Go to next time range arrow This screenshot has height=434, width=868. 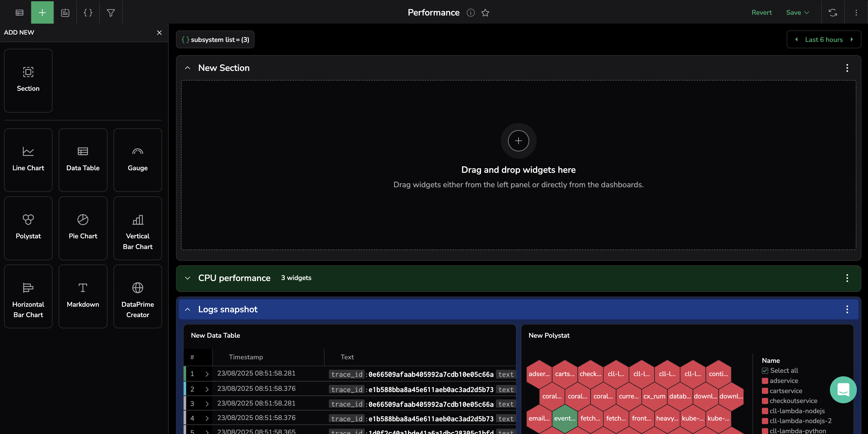851,39
